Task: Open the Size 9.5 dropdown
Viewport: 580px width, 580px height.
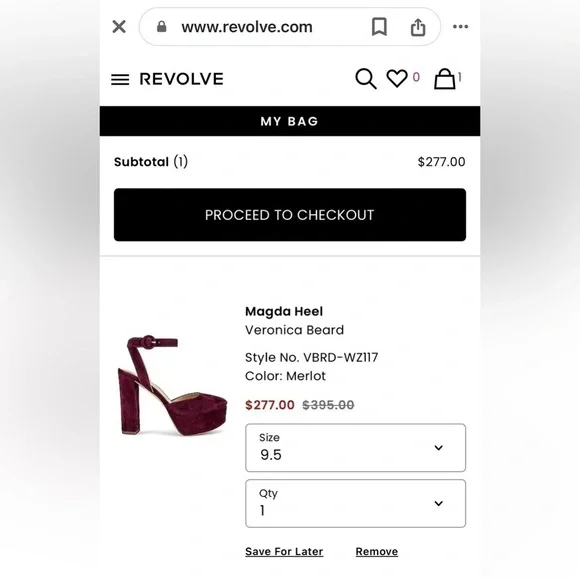Action: (355, 448)
